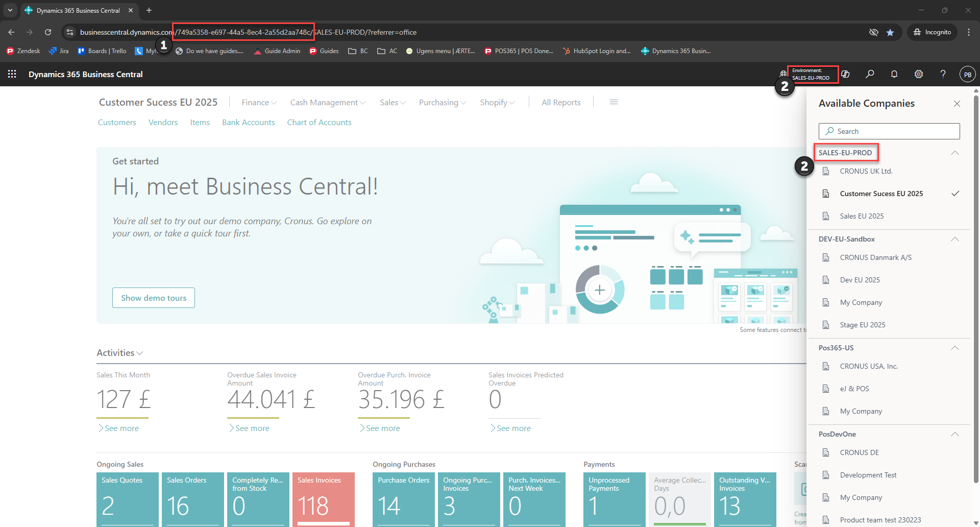
Task: Expand the Sales menu dropdown
Action: click(x=393, y=103)
